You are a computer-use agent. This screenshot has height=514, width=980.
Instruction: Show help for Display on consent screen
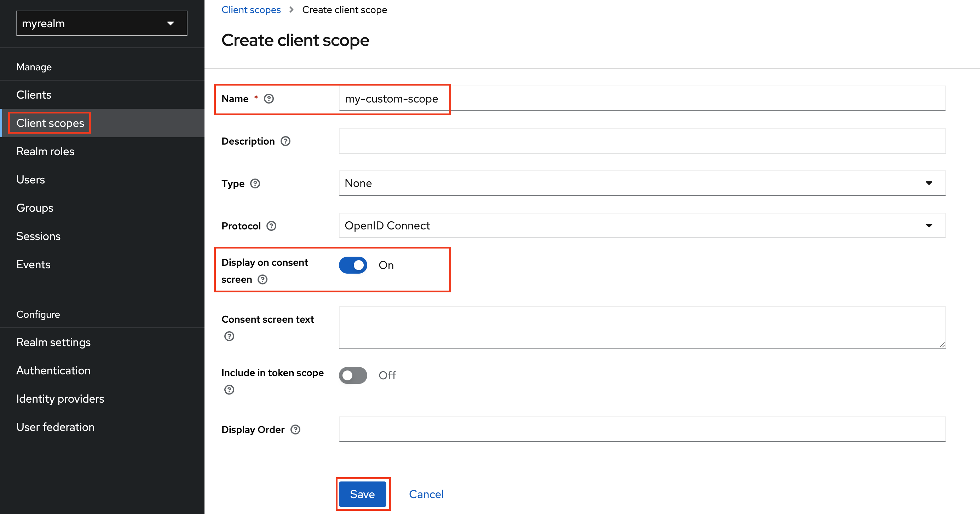point(263,280)
